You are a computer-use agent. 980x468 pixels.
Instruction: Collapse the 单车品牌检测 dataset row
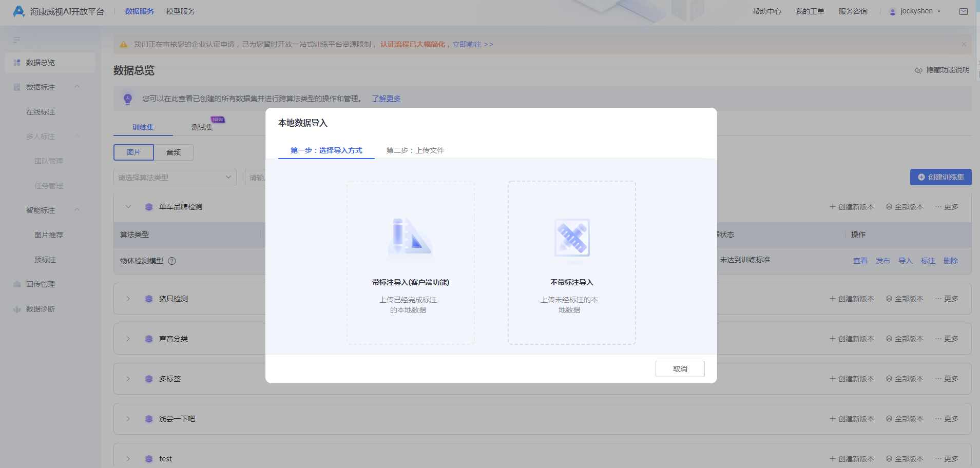coord(128,206)
